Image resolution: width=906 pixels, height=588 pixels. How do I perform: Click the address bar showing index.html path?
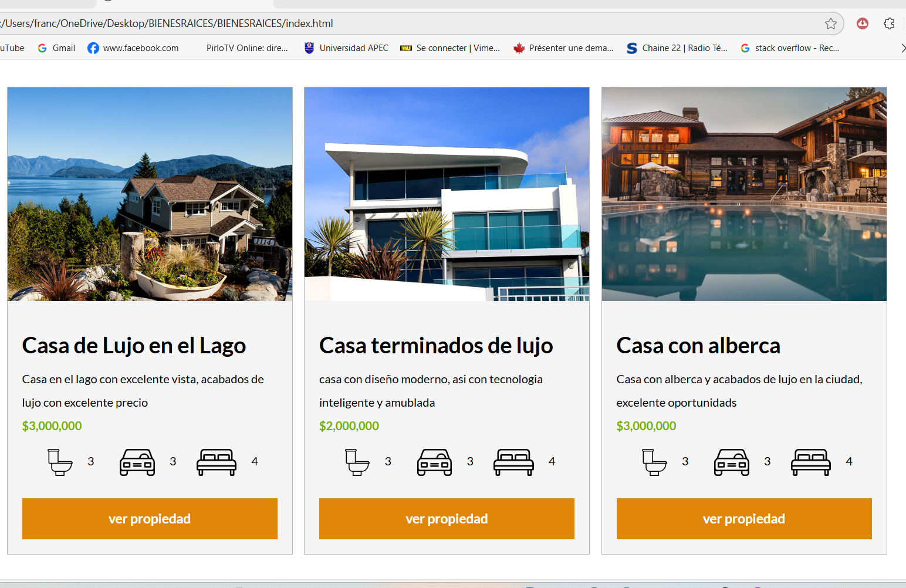(x=411, y=23)
